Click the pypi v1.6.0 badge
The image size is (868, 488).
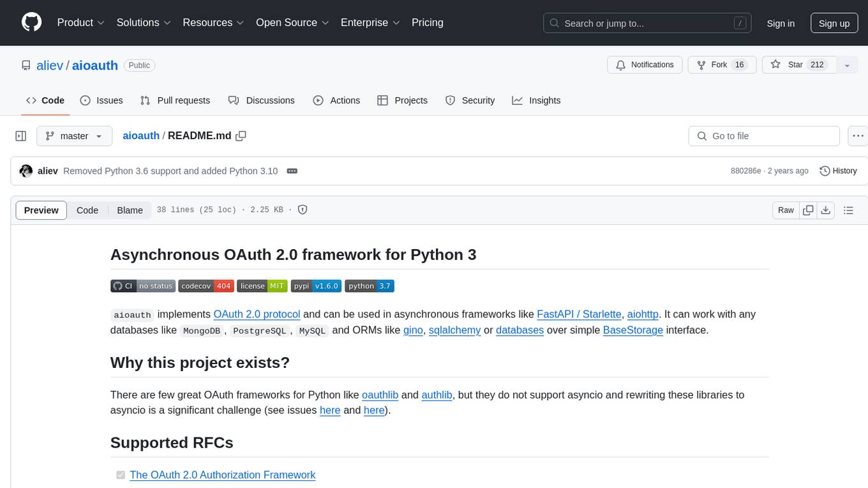point(316,286)
